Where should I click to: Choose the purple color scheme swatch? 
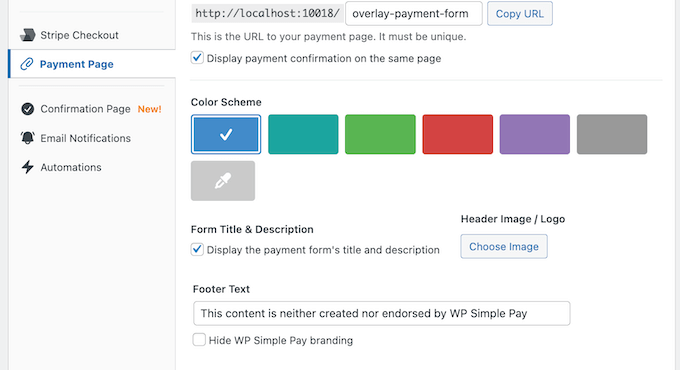(x=535, y=134)
